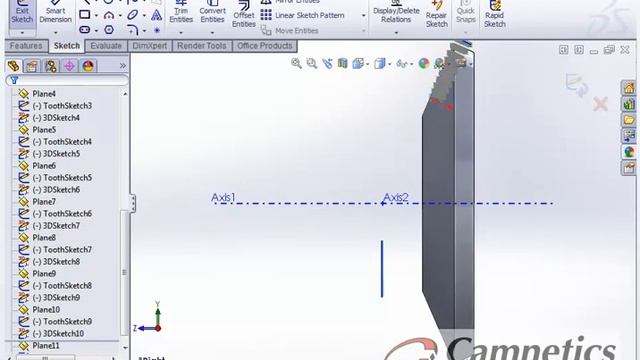Open the Display Style menu icon
The width and height of the screenshot is (640, 360).
pyautogui.click(x=380, y=63)
